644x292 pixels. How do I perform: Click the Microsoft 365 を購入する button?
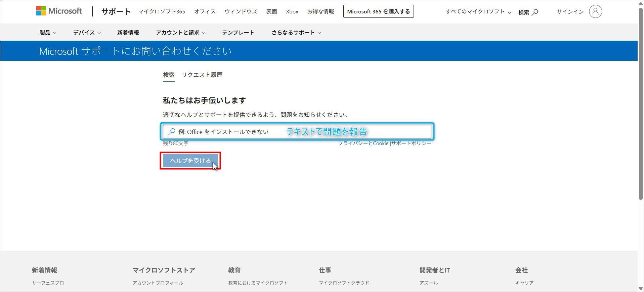click(x=379, y=11)
